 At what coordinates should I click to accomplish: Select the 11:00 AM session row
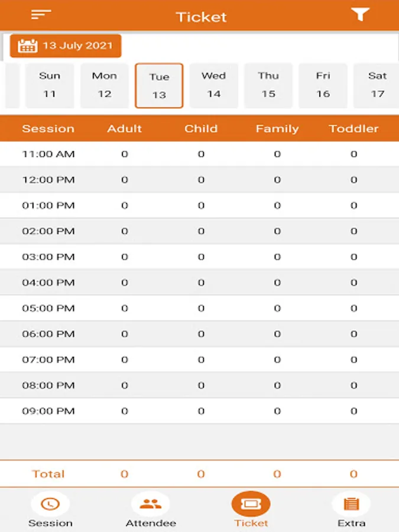click(x=200, y=154)
